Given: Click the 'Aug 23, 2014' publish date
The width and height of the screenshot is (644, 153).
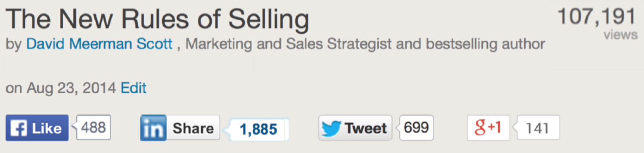Looking at the screenshot, I should (71, 88).
